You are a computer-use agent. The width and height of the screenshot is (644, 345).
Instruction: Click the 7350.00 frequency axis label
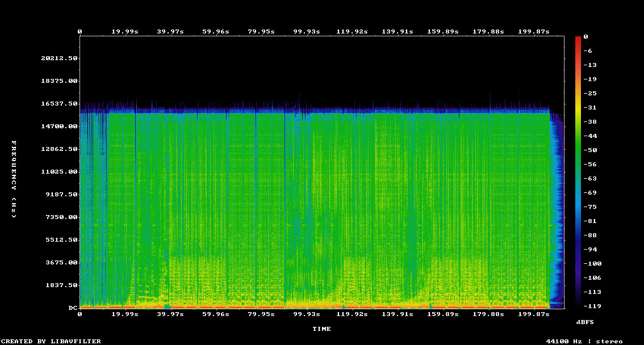(61, 217)
